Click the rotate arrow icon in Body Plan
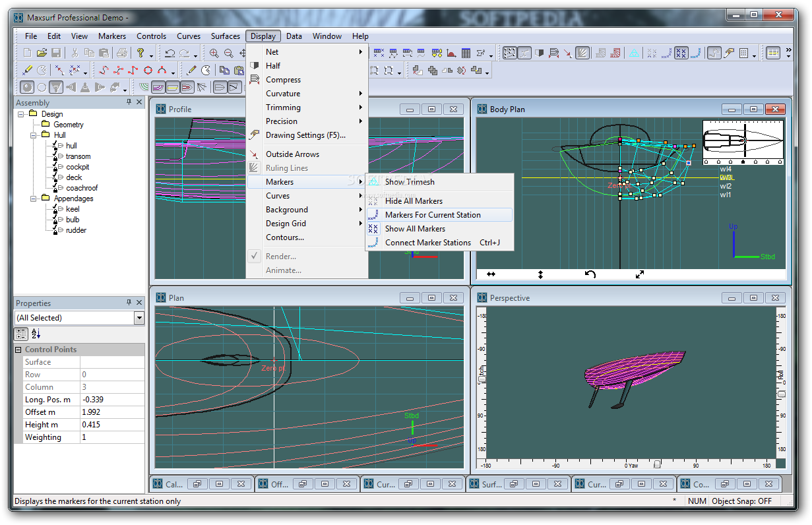 [x=590, y=274]
